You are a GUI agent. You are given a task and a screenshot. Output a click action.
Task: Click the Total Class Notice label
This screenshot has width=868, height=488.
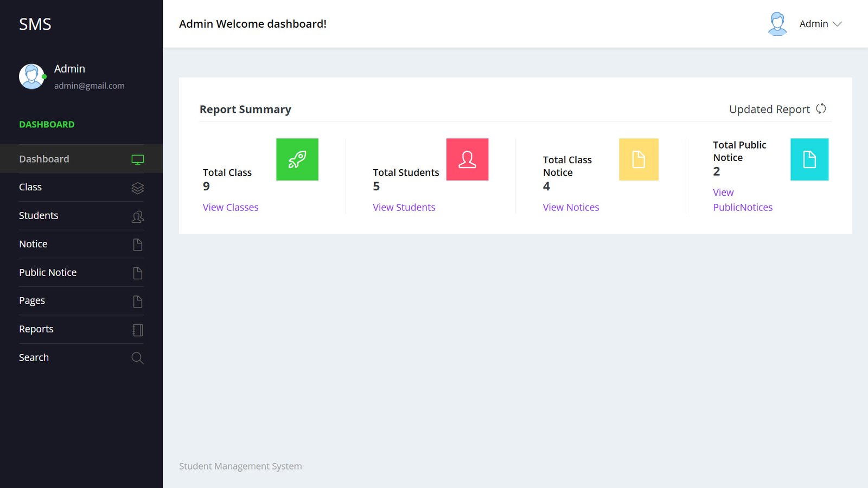click(567, 166)
